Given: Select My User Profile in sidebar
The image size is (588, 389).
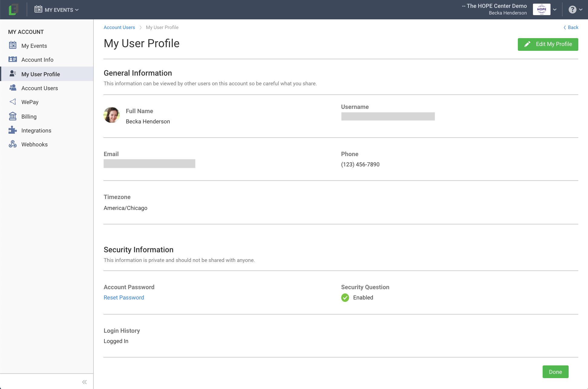Looking at the screenshot, I should pyautogui.click(x=41, y=74).
